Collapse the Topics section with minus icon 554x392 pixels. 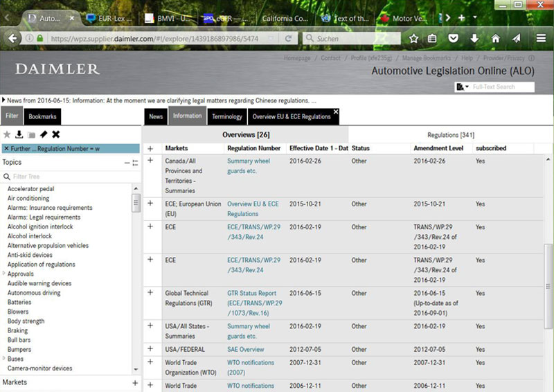(127, 163)
